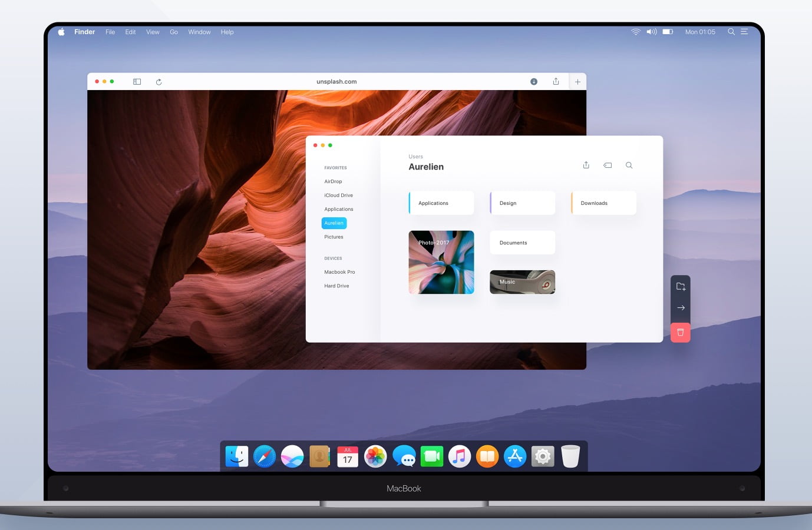
Task: Select Macbook Pro under Devices
Action: pos(339,271)
